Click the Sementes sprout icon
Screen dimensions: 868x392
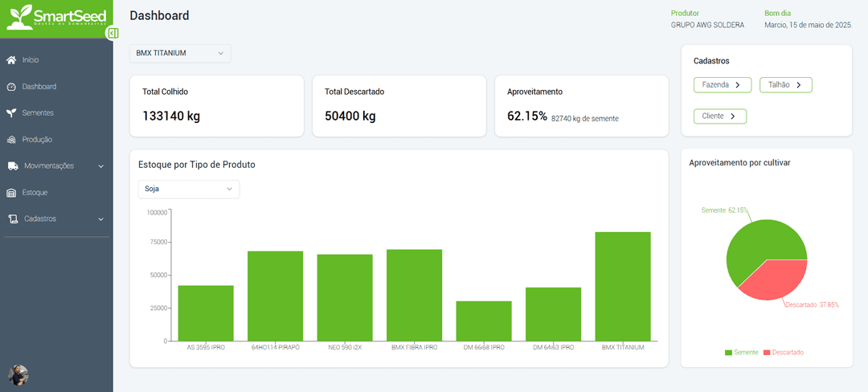11,113
